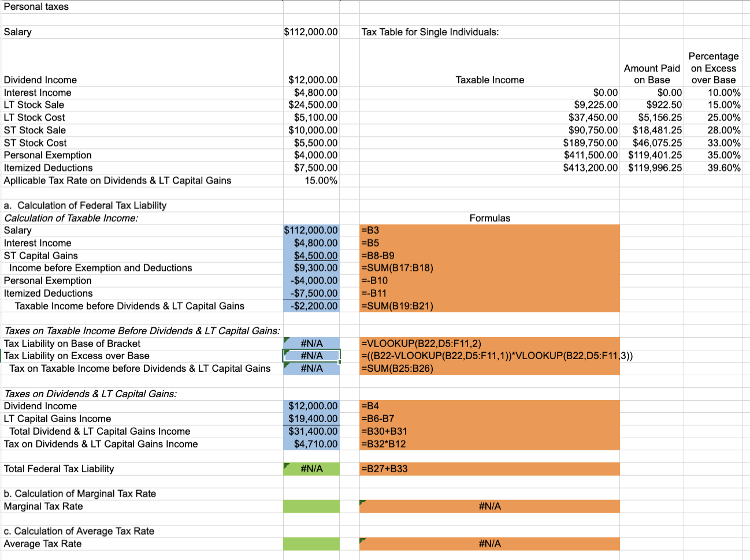This screenshot has height=560, width=750.
Task: Select the Interest Income label at top
Action: pos(38,92)
